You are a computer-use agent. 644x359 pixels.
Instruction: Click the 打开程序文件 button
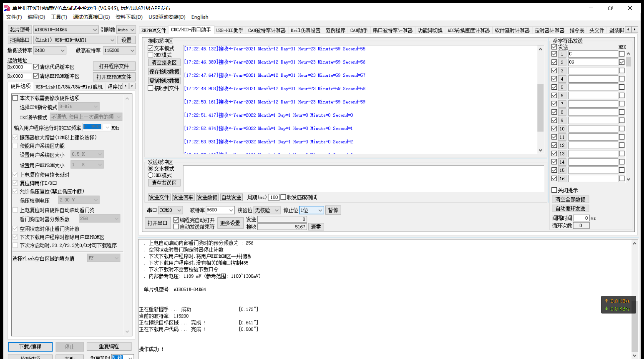pos(114,66)
